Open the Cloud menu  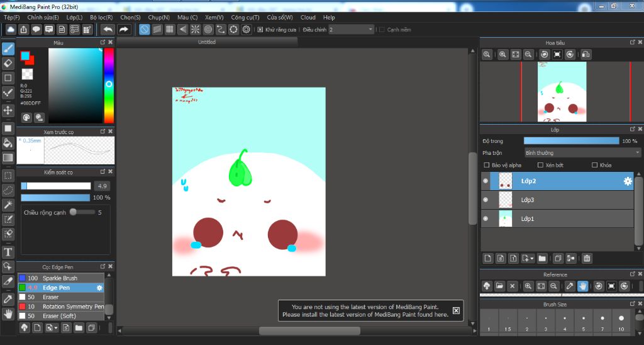pos(308,17)
